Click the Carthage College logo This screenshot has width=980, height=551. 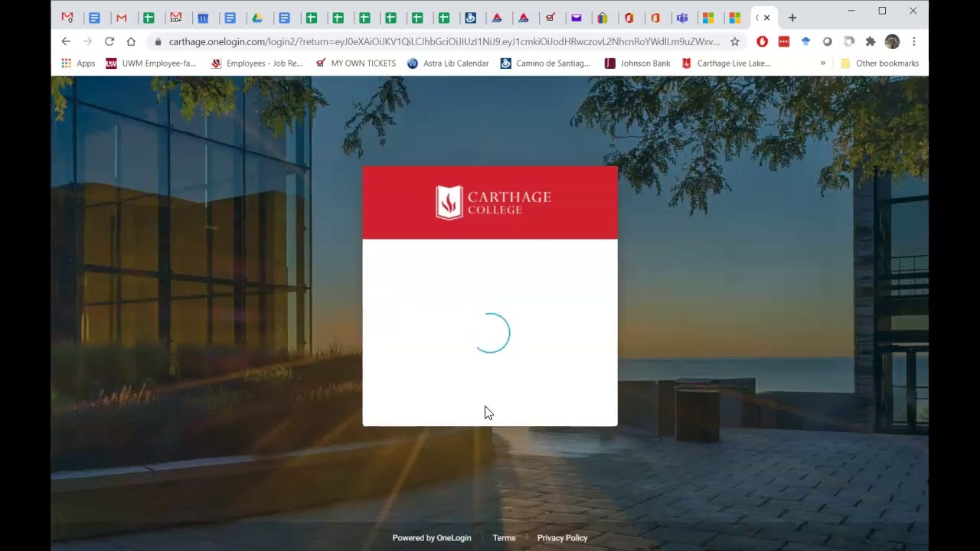coord(493,203)
